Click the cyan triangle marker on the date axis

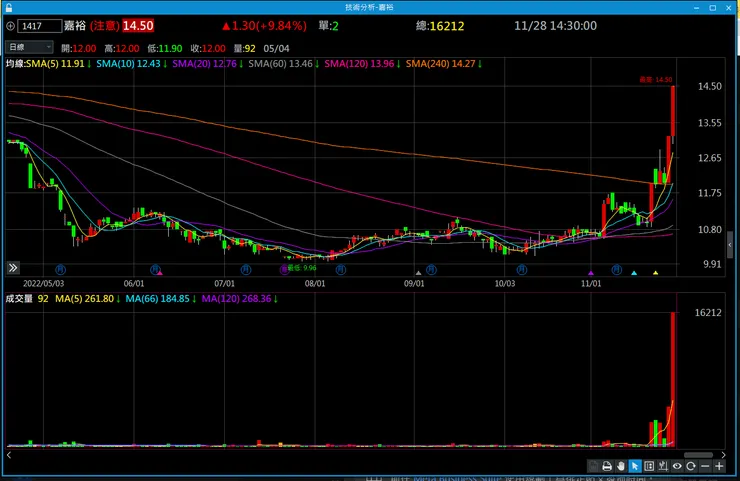634,273
